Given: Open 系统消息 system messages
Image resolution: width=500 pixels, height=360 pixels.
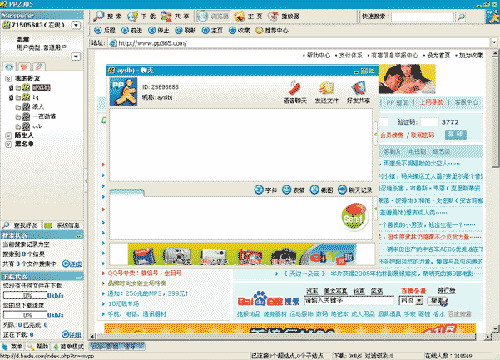Looking at the screenshot, I should (x=63, y=226).
